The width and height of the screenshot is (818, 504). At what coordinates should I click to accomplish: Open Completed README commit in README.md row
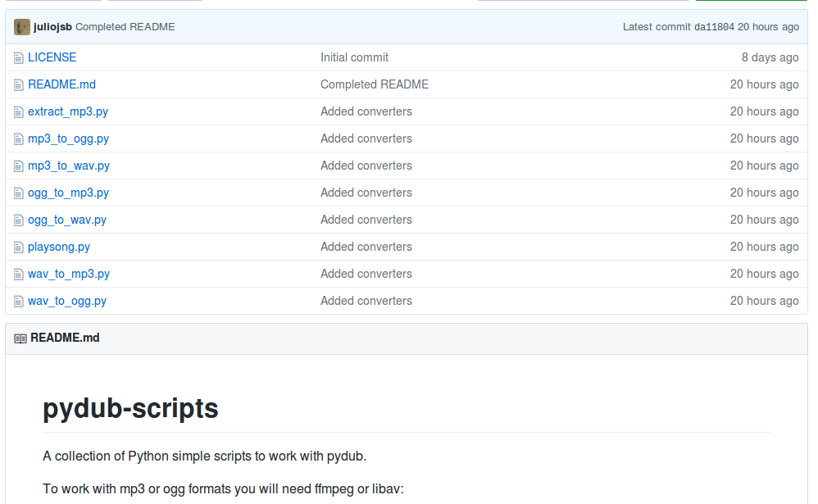[375, 84]
